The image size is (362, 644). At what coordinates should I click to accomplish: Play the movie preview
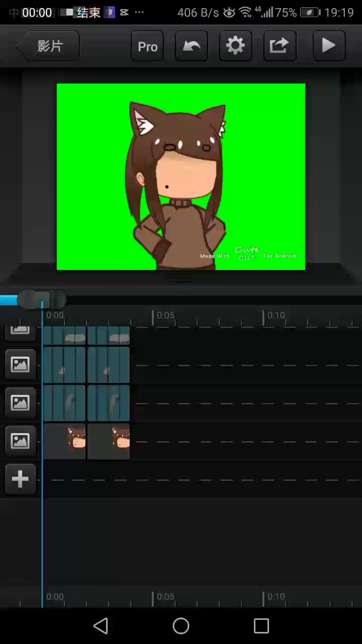329,46
